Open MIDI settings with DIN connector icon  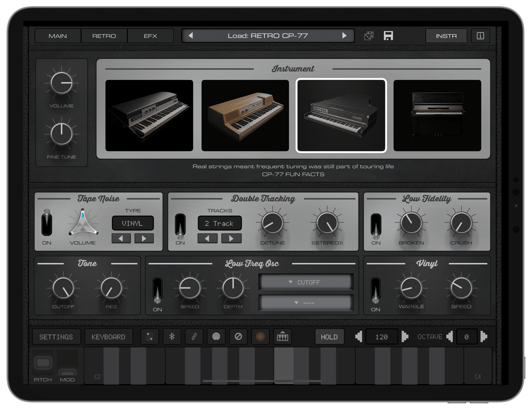(216, 337)
